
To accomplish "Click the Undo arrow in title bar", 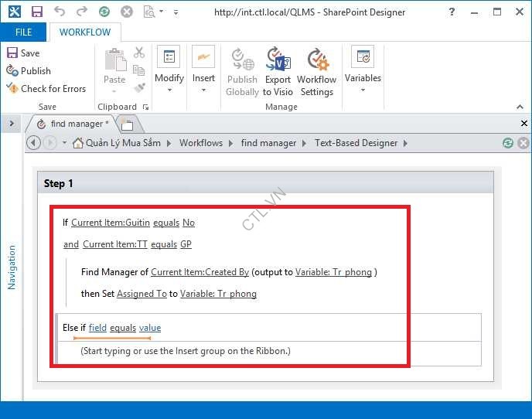I will pyautogui.click(x=60, y=12).
